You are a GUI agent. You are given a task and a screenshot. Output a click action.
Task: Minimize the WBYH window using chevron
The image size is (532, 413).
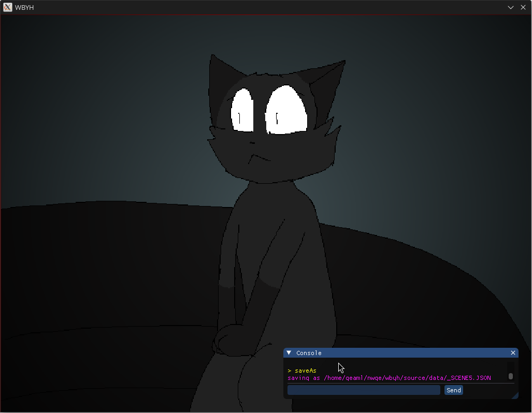point(510,7)
